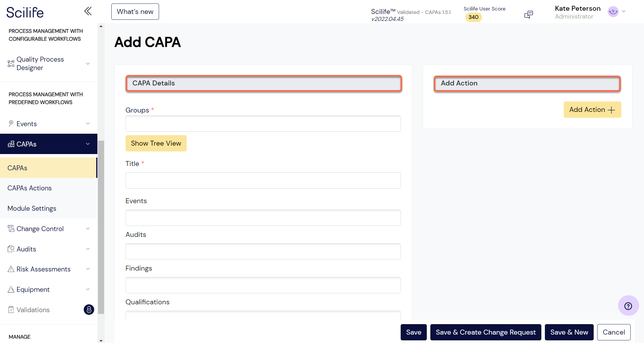Click the CAPAs puzzle piece icon

(11, 144)
